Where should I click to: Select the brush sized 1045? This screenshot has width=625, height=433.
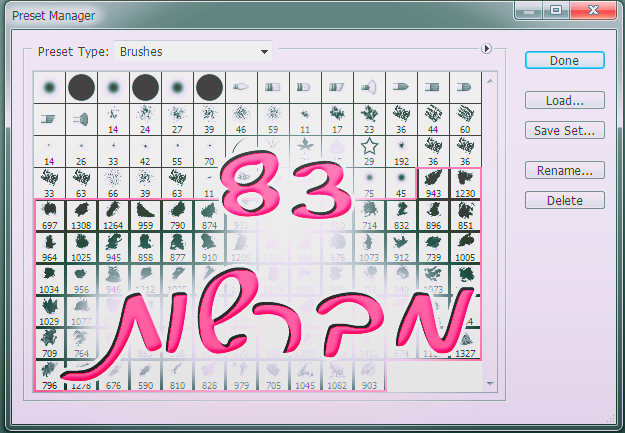tap(305, 376)
